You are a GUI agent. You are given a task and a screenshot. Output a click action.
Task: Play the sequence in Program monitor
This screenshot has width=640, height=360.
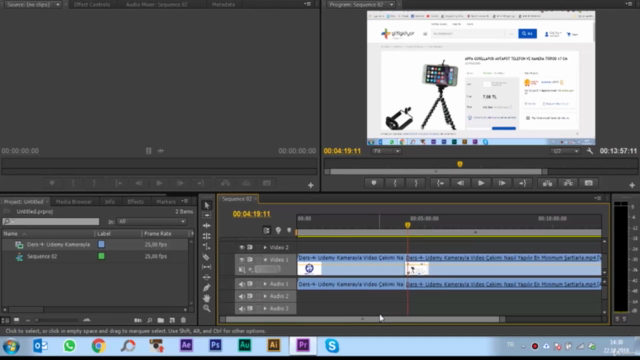pos(481,183)
